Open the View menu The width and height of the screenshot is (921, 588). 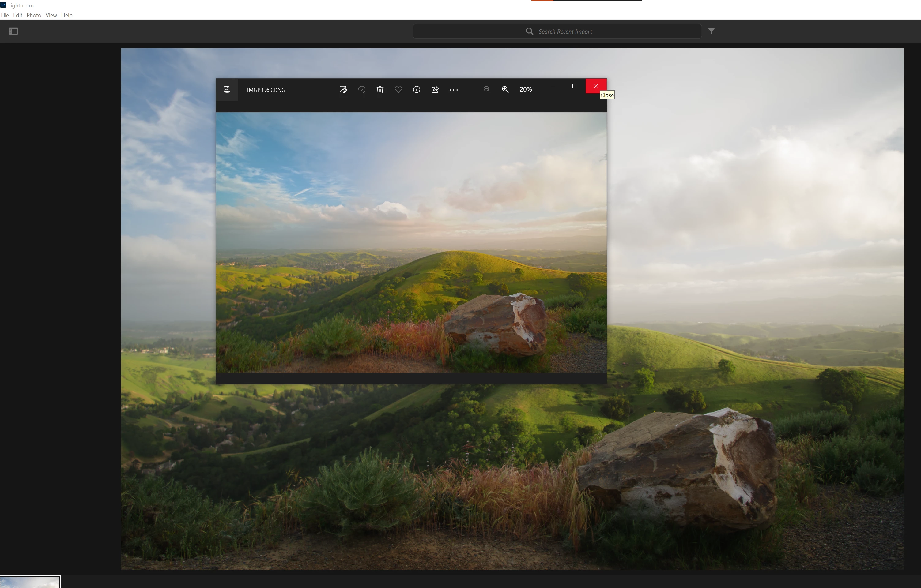(x=51, y=15)
